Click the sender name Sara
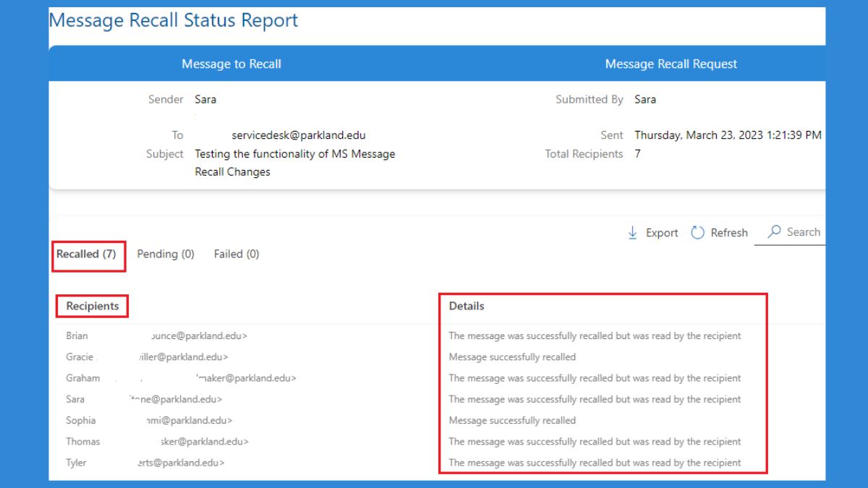The image size is (868, 488). pos(205,99)
